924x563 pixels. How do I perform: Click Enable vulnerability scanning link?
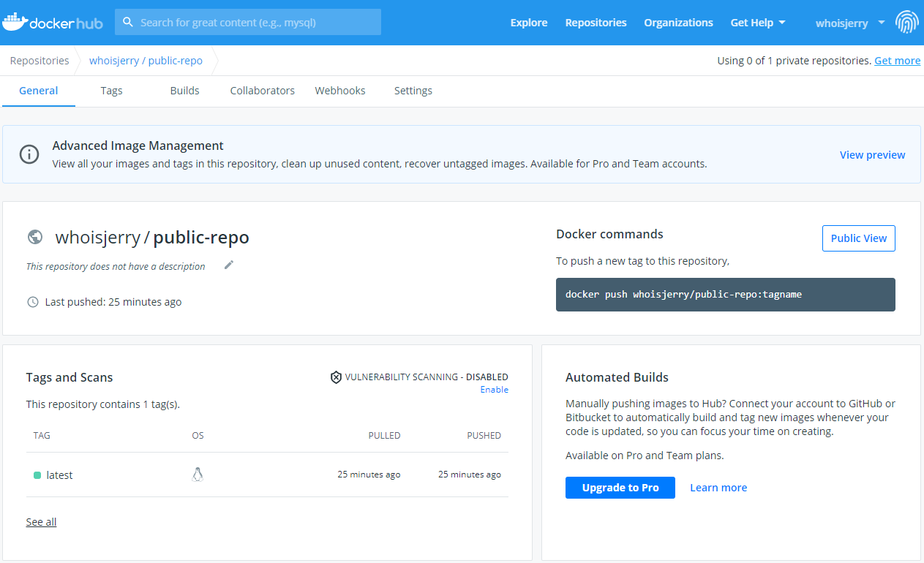(494, 390)
